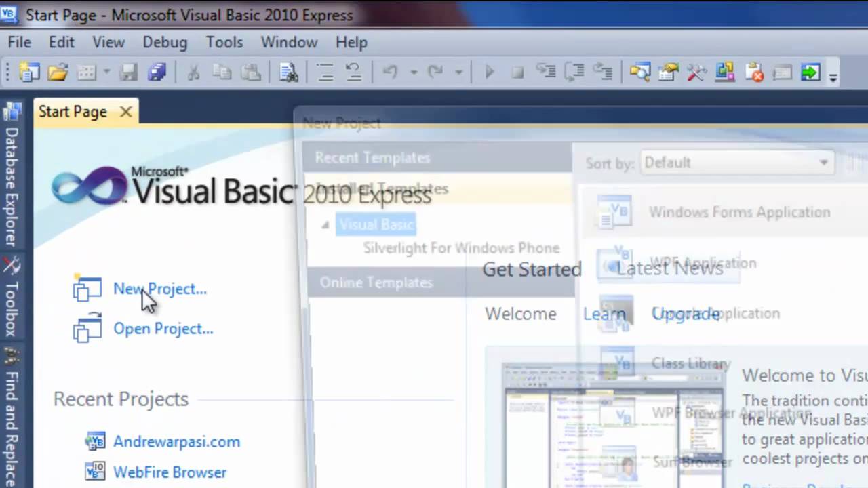Click the New Project... link
Screen dimensions: 868x488
(x=160, y=289)
